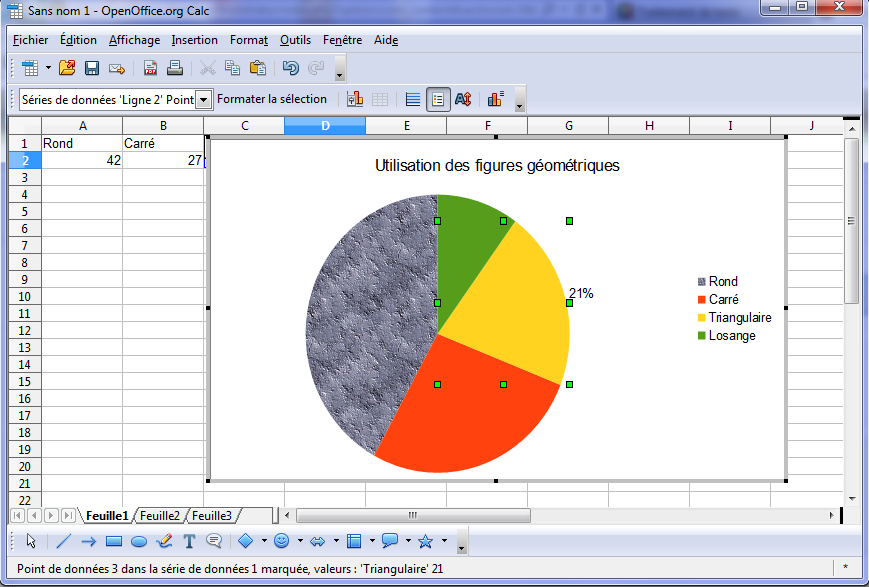Screen dimensions: 869x587
Task: Expand the stars shapes dropdown arrow
Action: pyautogui.click(x=444, y=541)
